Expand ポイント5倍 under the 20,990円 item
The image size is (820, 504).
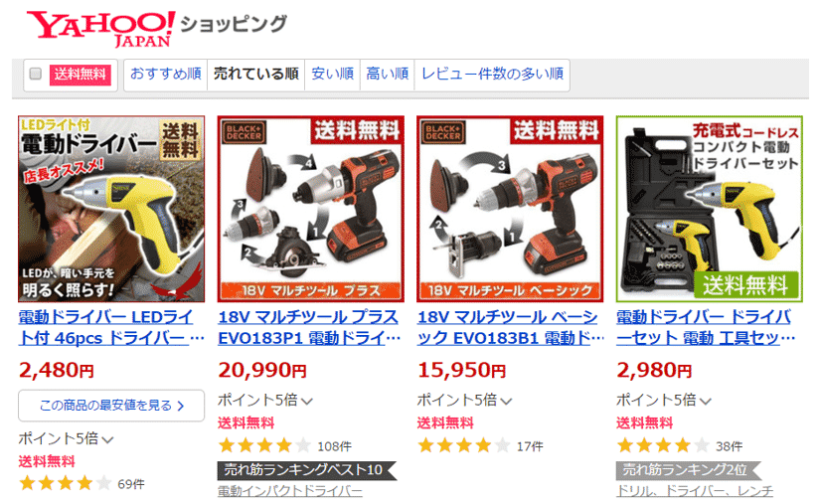pos(265,401)
